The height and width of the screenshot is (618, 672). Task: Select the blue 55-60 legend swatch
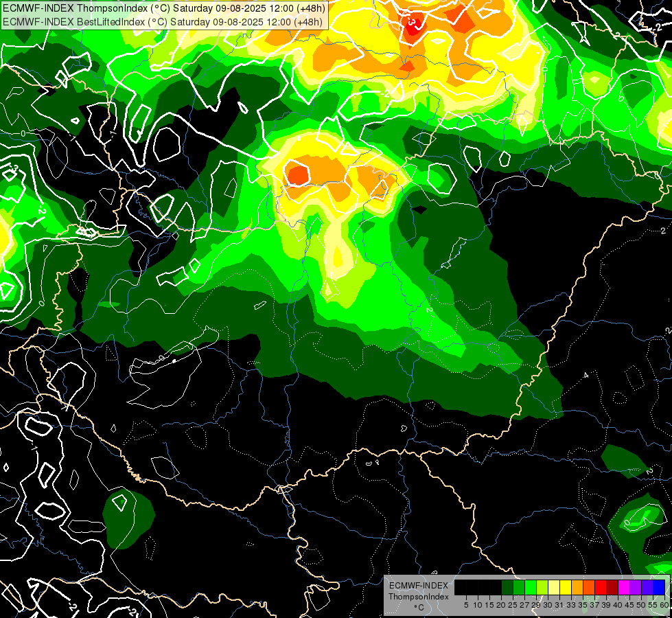[x=659, y=587]
